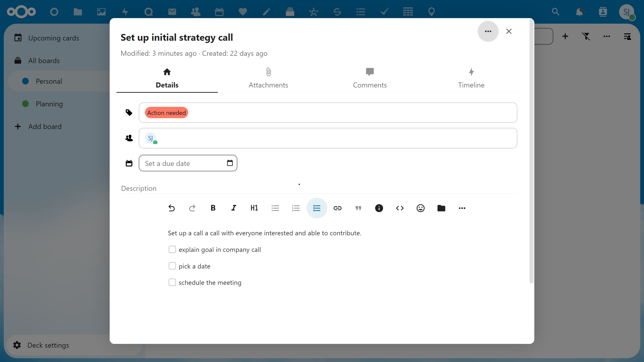The height and width of the screenshot is (362, 644).
Task: Click the emoji insert icon
Action: pyautogui.click(x=421, y=208)
